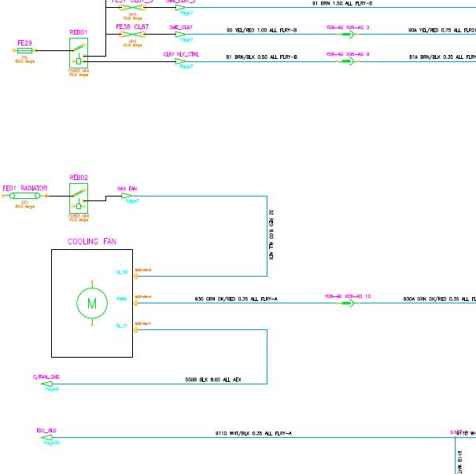Click the C/FAN_GND off-page arrow symbol
Image resolution: width=476 pixels, height=474 pixels.
[x=46, y=384]
